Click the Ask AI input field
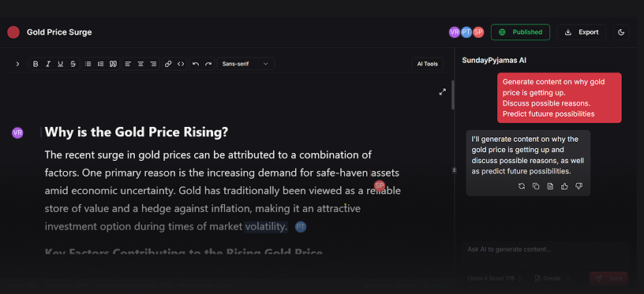The width and height of the screenshot is (644, 294). tap(545, 249)
